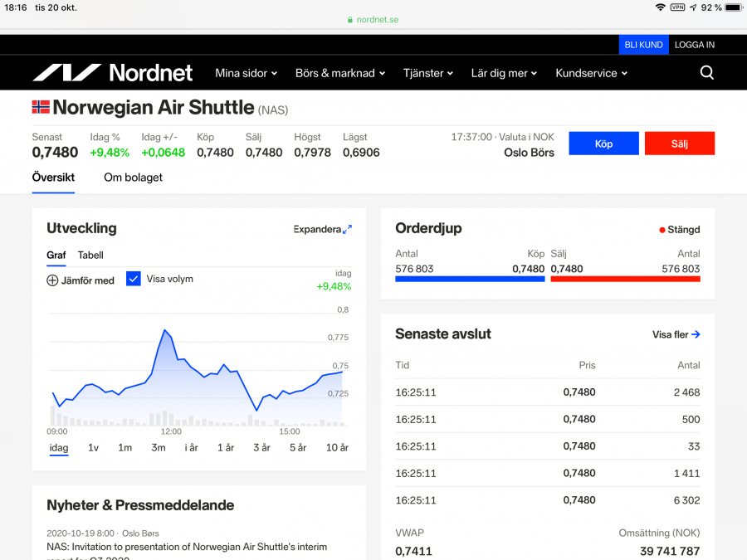
Task: Switch to the Om bolaget tab
Action: tap(133, 178)
